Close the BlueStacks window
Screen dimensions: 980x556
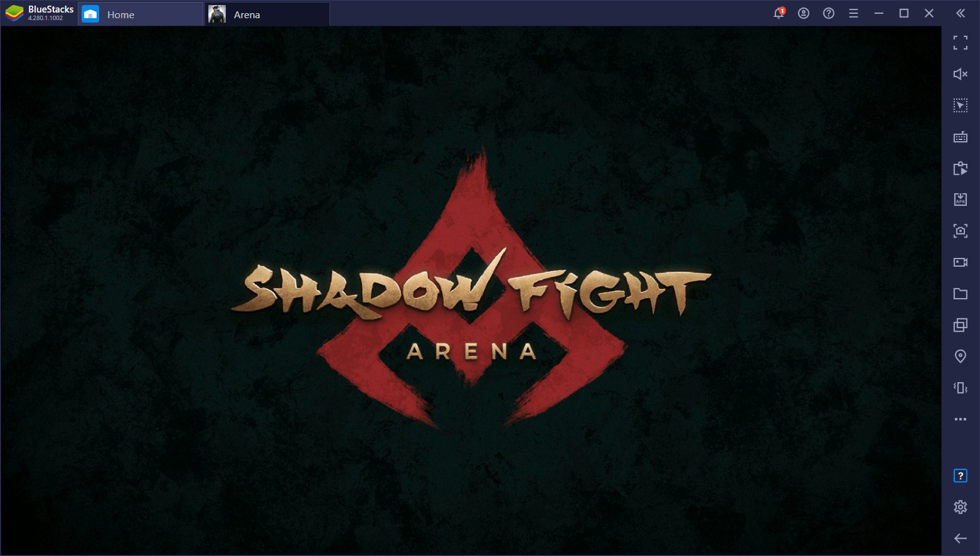click(929, 13)
